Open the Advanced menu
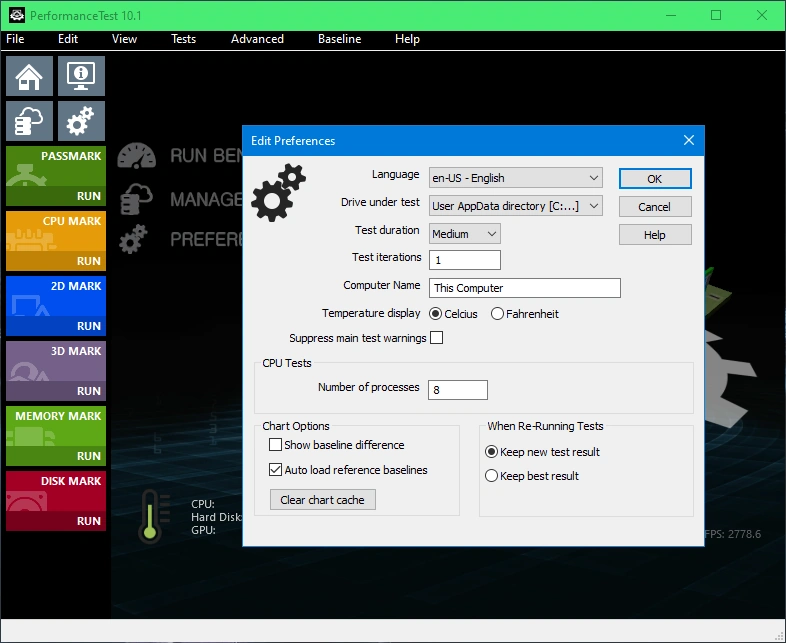Viewport: 786px width, 643px height. (257, 39)
